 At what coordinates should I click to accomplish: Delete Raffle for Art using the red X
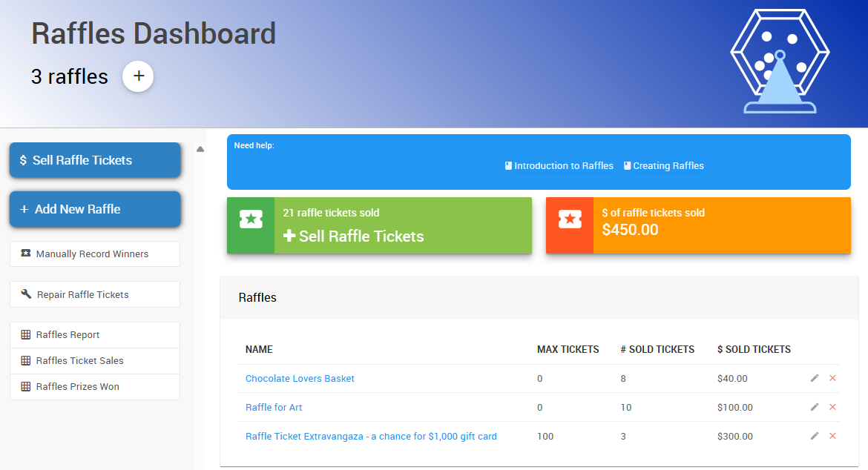832,407
